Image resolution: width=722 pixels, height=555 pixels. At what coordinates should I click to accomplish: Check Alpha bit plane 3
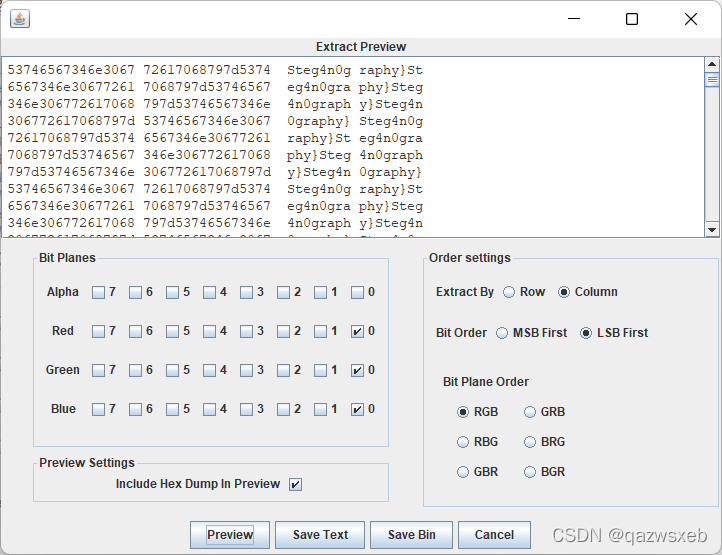tap(246, 292)
